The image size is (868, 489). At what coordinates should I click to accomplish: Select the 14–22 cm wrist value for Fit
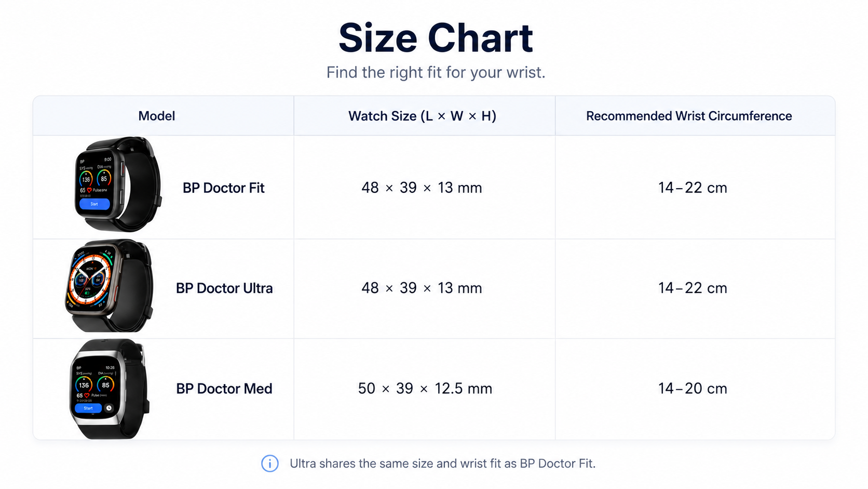point(693,188)
